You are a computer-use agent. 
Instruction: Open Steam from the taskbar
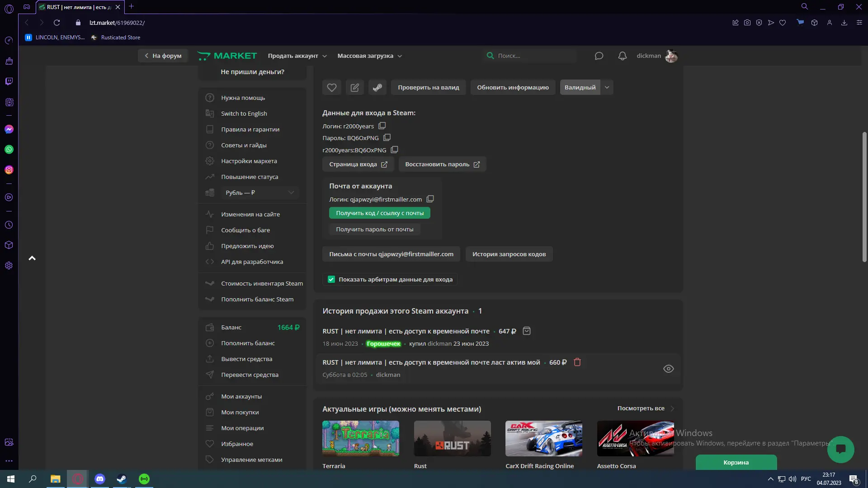[x=122, y=479]
